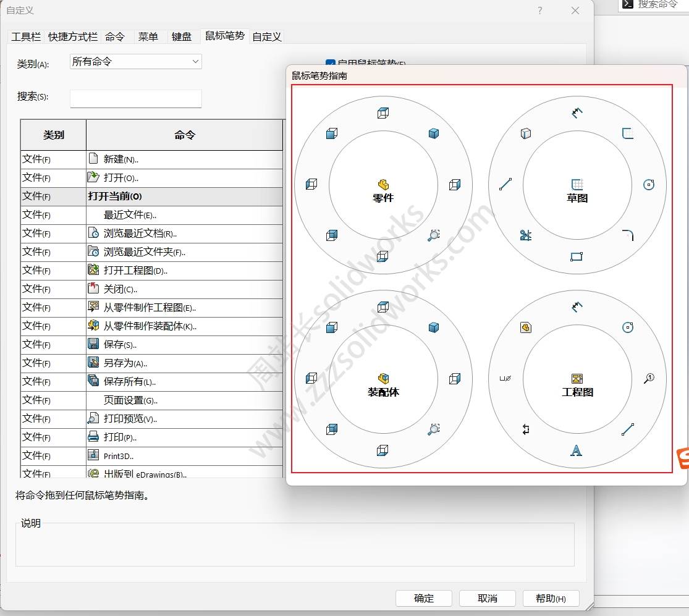This screenshot has width=689, height=616.
Task: Click Note 'A' icon in 工程图 wheel
Action: (576, 450)
